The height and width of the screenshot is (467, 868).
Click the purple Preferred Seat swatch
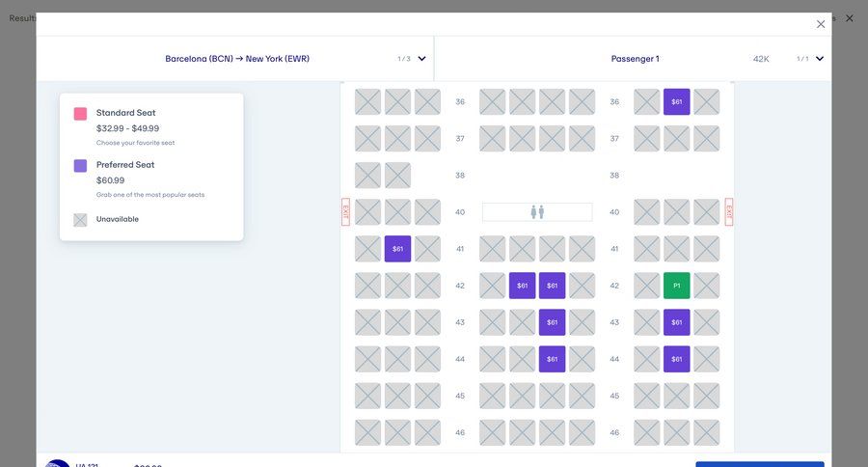[x=80, y=166]
